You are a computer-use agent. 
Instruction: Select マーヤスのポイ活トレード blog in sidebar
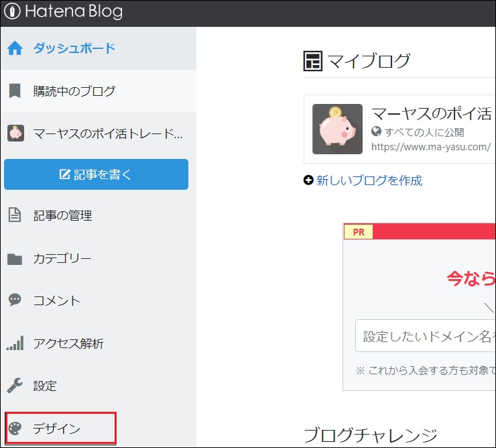point(108,133)
